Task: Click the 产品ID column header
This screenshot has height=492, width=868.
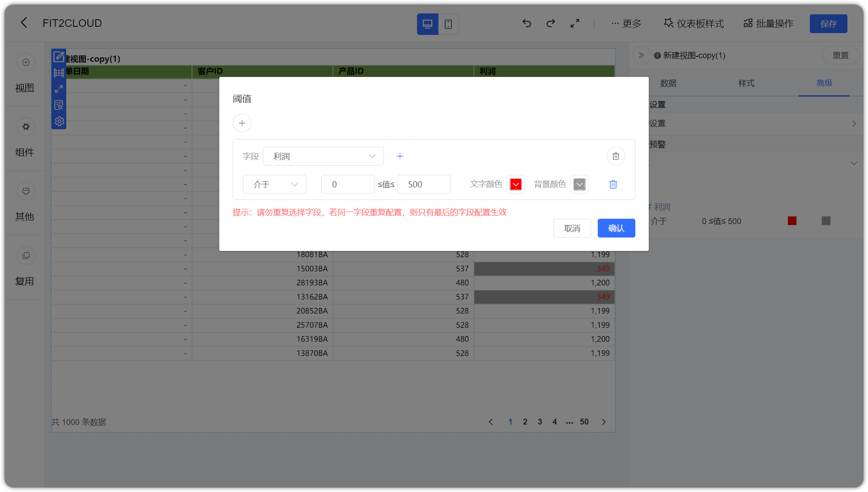Action: [x=403, y=71]
